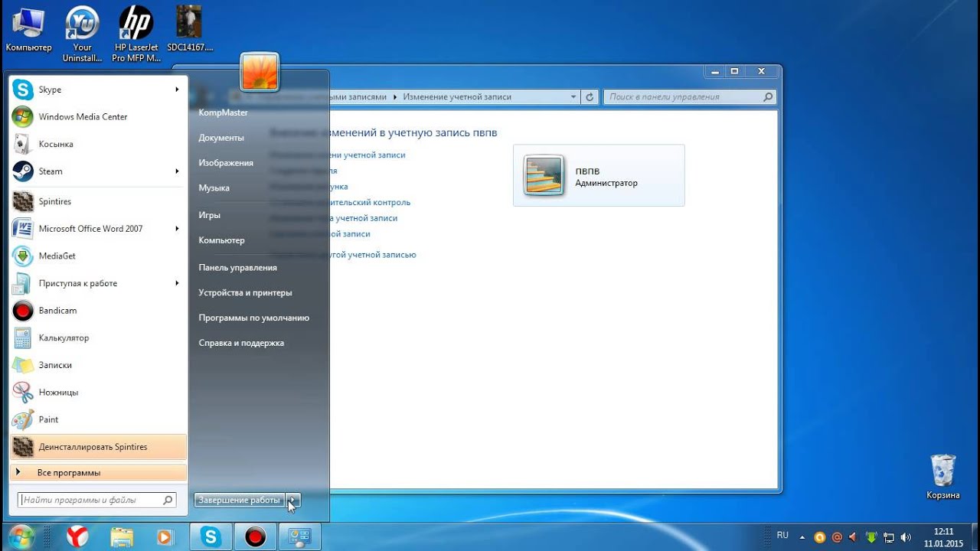Viewport: 980px width, 551px height.
Task: Open Microsoft Office Word 2007
Action: coord(98,229)
